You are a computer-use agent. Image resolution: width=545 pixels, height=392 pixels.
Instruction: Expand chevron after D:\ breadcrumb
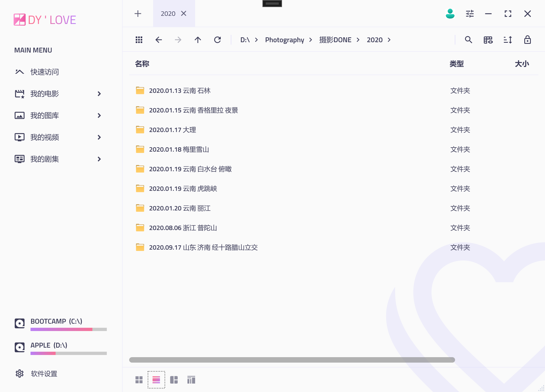[x=256, y=40]
